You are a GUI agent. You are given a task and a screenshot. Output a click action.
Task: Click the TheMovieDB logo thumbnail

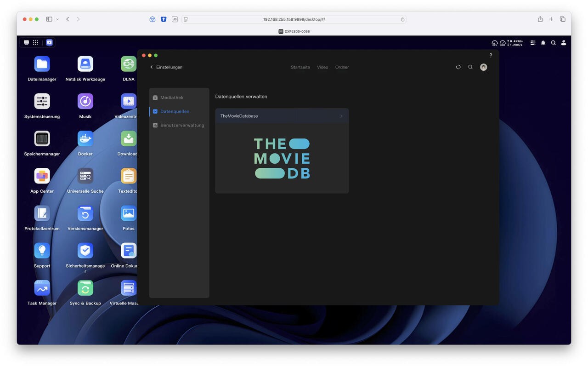tap(282, 158)
